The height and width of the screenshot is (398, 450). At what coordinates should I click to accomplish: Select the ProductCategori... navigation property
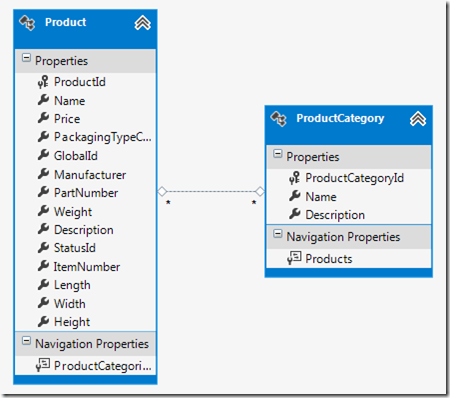(x=103, y=366)
